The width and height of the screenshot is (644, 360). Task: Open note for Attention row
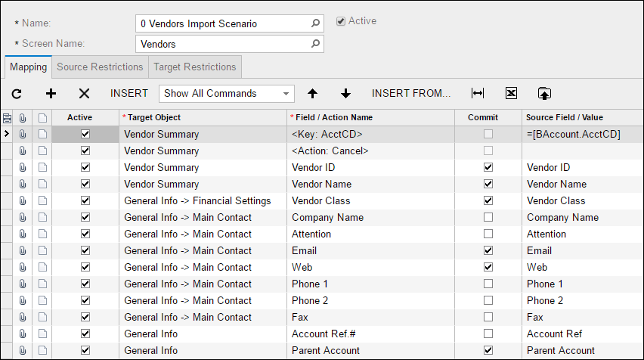42,234
